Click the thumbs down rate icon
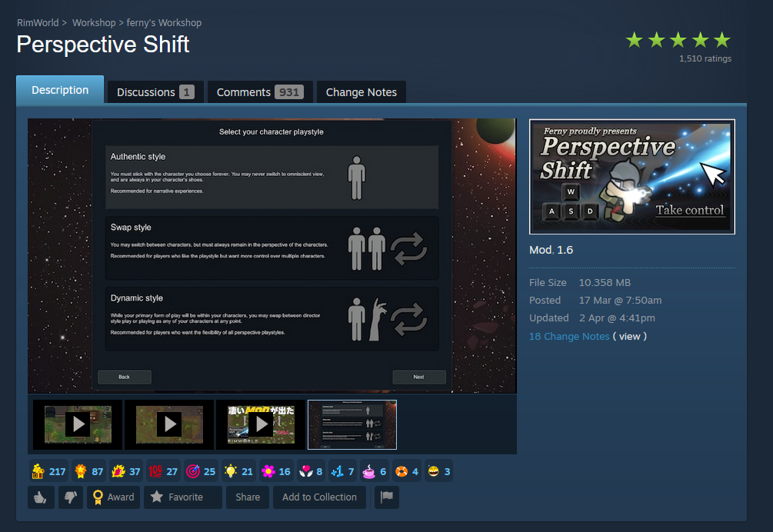 tap(71, 497)
